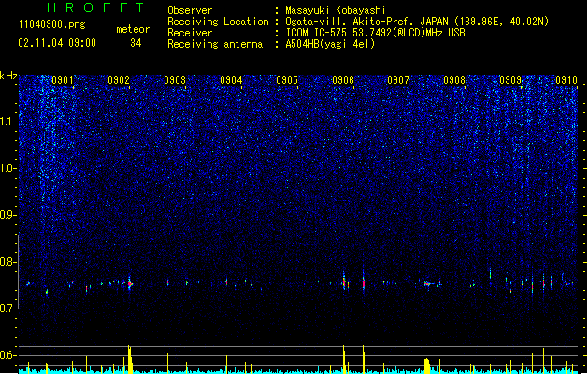
Task: Click the 0903 time marker
Action: pos(175,80)
